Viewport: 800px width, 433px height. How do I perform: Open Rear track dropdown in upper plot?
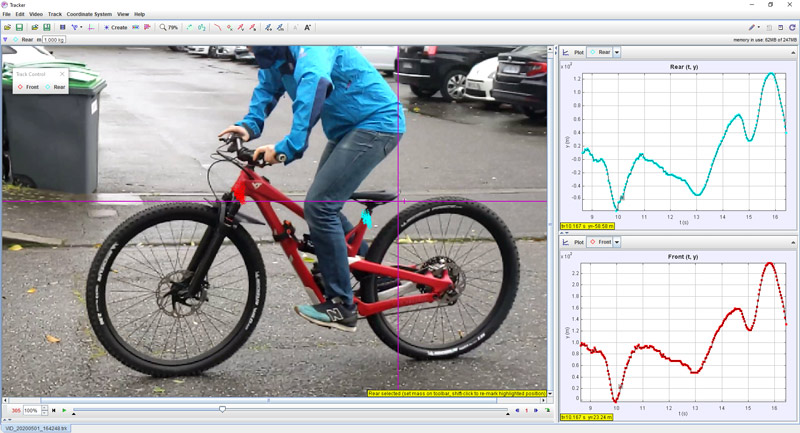click(x=616, y=52)
